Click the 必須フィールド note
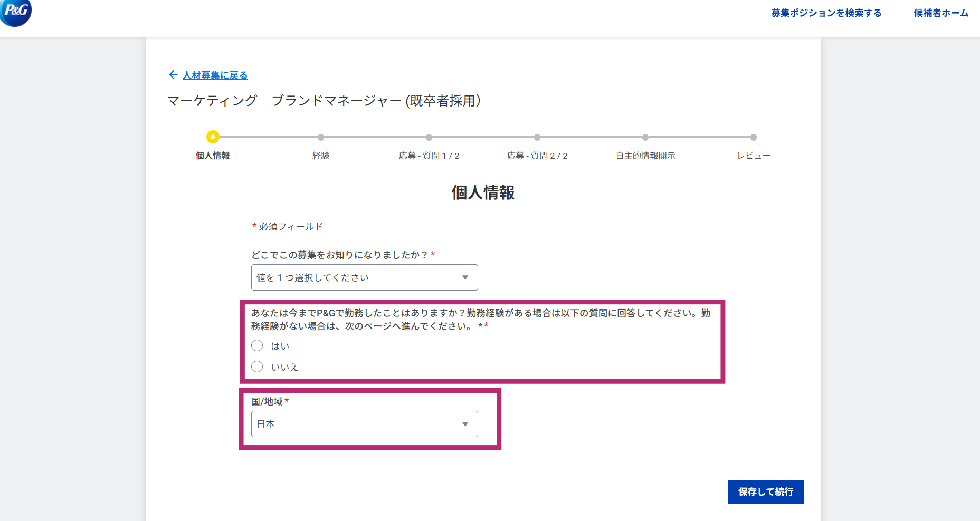980x521 pixels. [288, 227]
